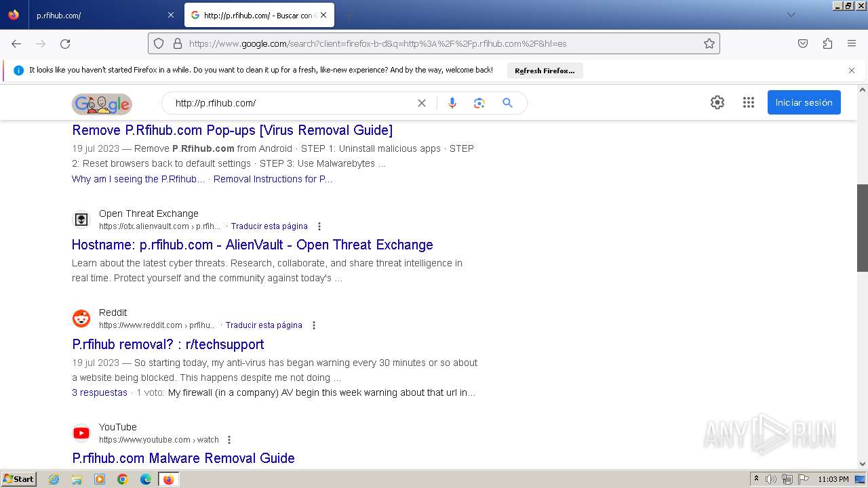
Task: Clear the Google search box text
Action: [422, 103]
